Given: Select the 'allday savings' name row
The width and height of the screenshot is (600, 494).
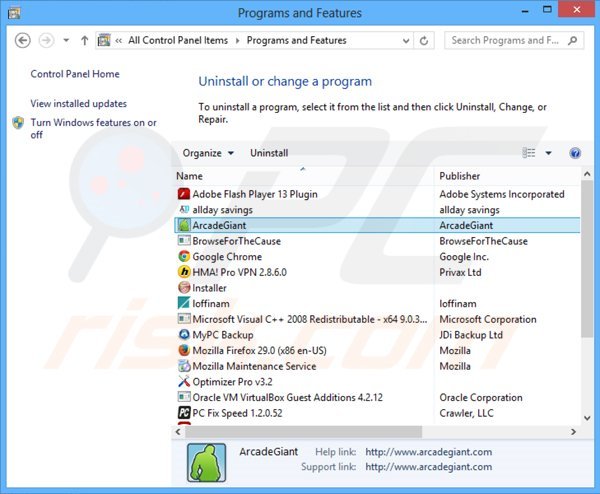Looking at the screenshot, I should click(222, 210).
